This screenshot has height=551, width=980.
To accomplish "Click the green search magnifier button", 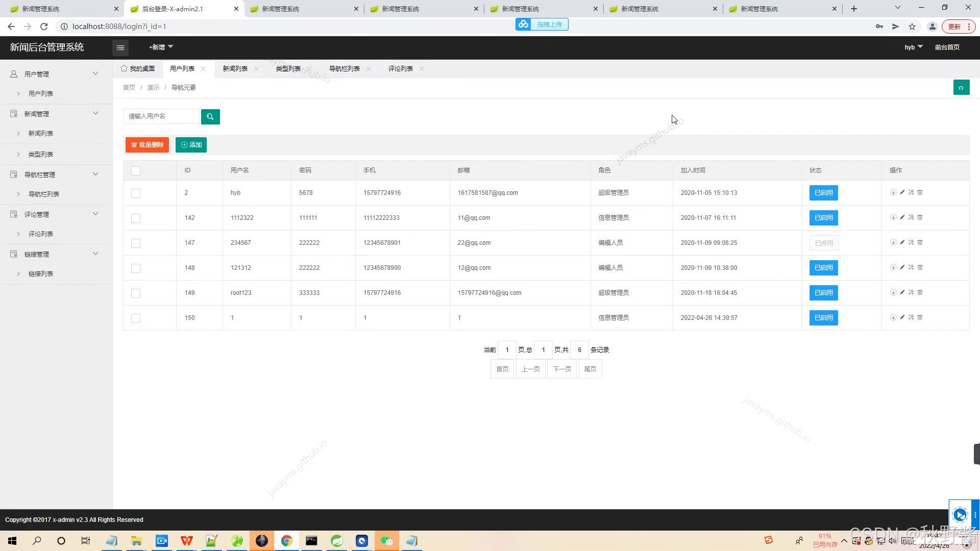I will (210, 117).
